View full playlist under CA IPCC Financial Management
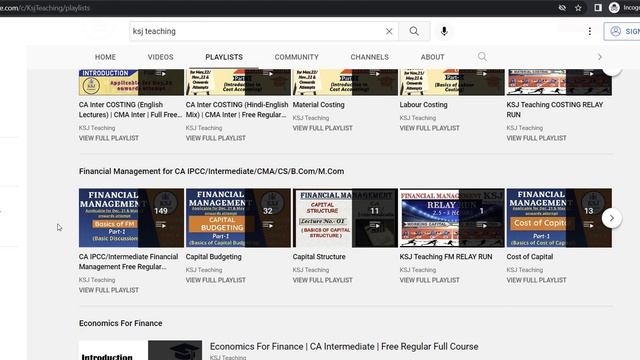The image size is (640, 360). click(x=109, y=290)
